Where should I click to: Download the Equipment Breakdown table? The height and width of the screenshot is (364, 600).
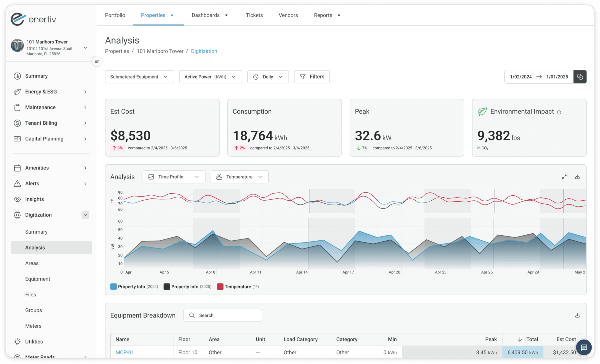(577, 315)
